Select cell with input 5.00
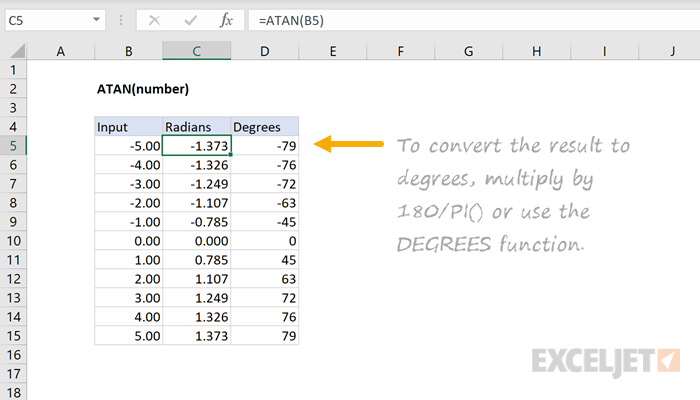The height and width of the screenshot is (400, 700). 129,335
